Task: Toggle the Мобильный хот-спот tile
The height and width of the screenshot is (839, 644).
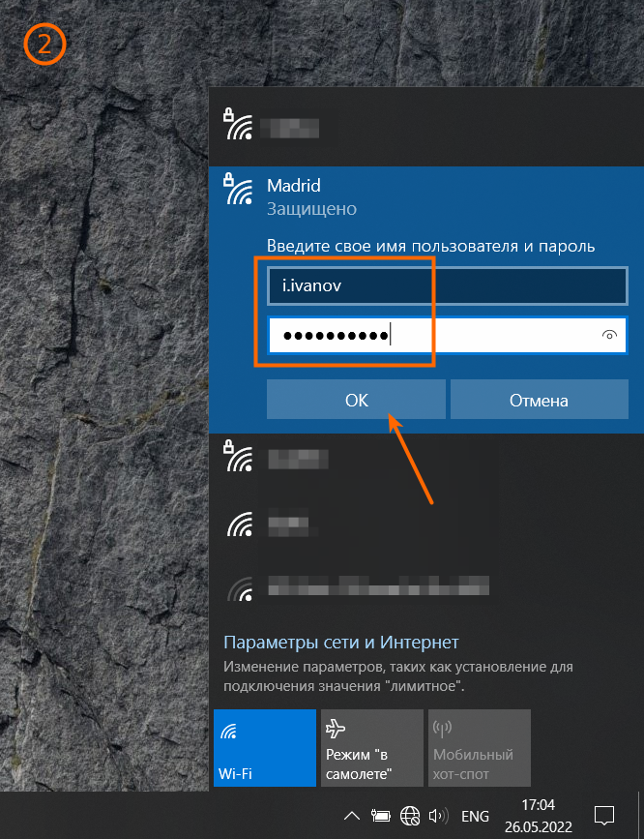Action: click(x=479, y=748)
